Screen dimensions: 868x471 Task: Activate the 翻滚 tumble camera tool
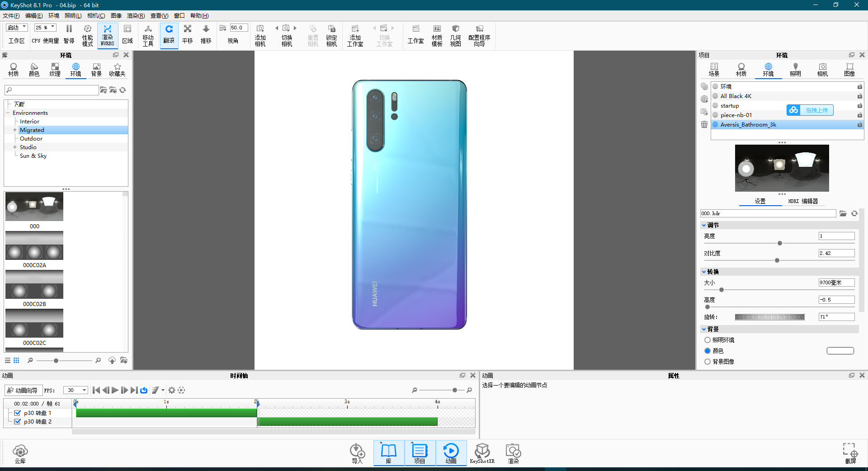pyautogui.click(x=169, y=35)
